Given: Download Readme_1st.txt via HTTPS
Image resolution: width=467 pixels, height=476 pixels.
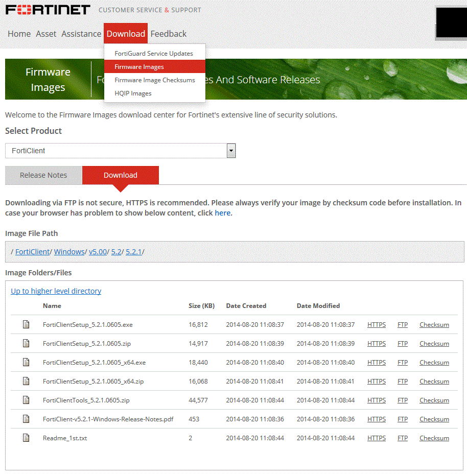Looking at the screenshot, I should (x=377, y=438).
